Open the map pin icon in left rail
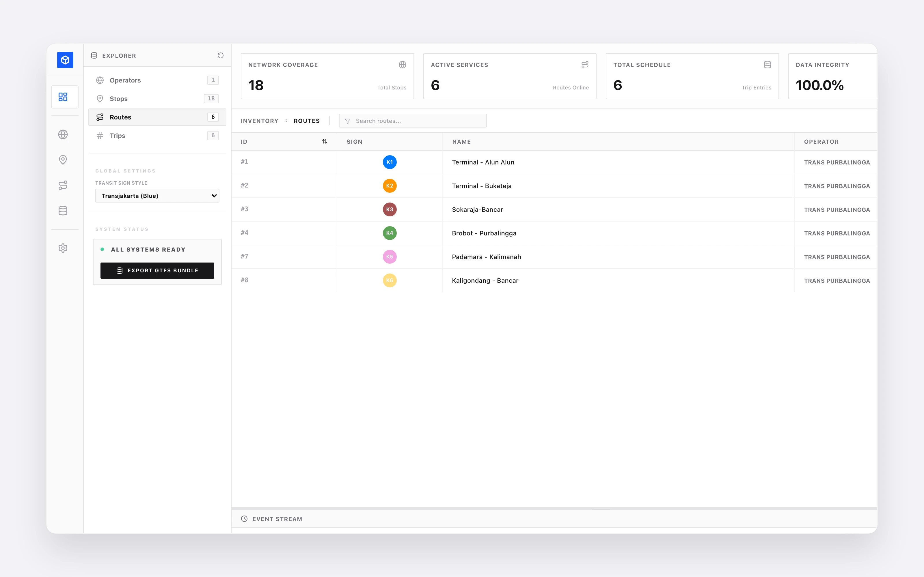 point(63,160)
